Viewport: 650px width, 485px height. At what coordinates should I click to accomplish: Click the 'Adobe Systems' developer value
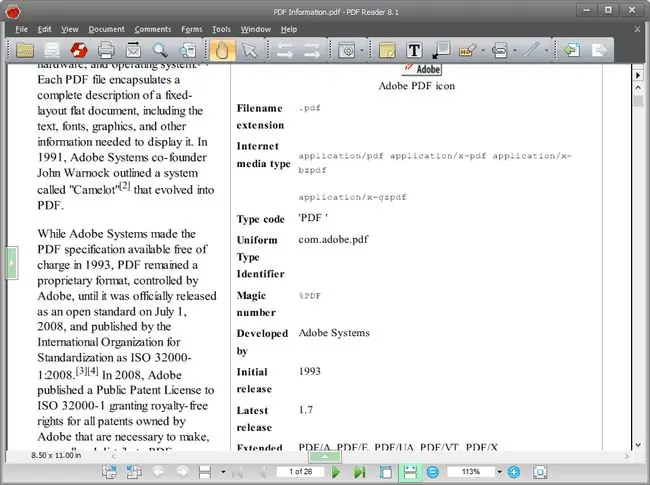pyautogui.click(x=334, y=333)
